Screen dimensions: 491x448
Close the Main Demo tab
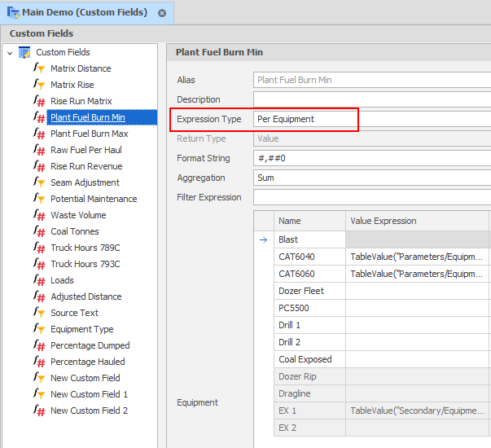pos(162,14)
